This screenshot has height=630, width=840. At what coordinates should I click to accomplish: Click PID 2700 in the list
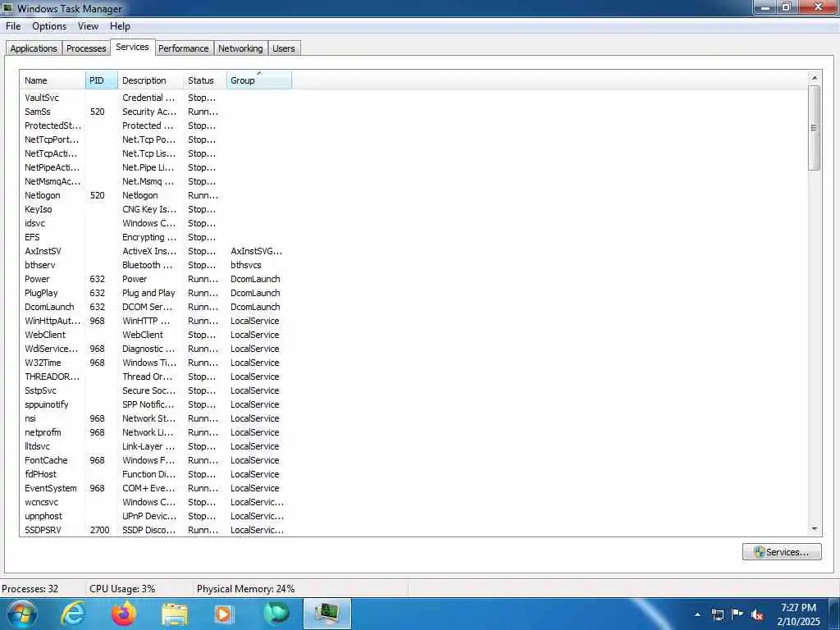click(x=99, y=530)
